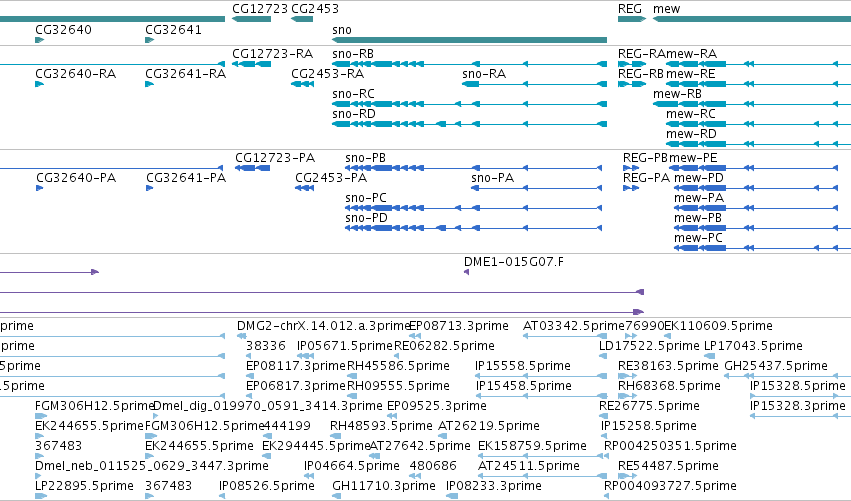
Task: Click the IP15558.5prime EST label
Action: click(523, 366)
